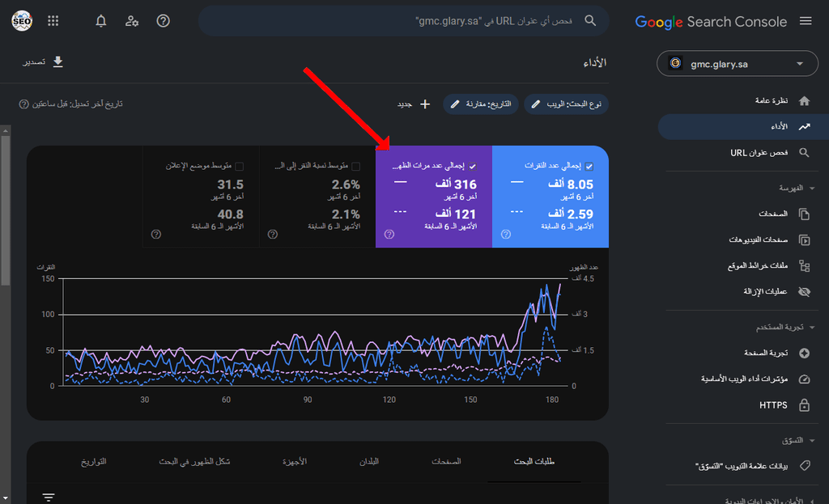The image size is (829, 504).
Task: Toggle total impressions (إجمالي عدد مرات الظهور) checkbox
Action: coord(472,167)
